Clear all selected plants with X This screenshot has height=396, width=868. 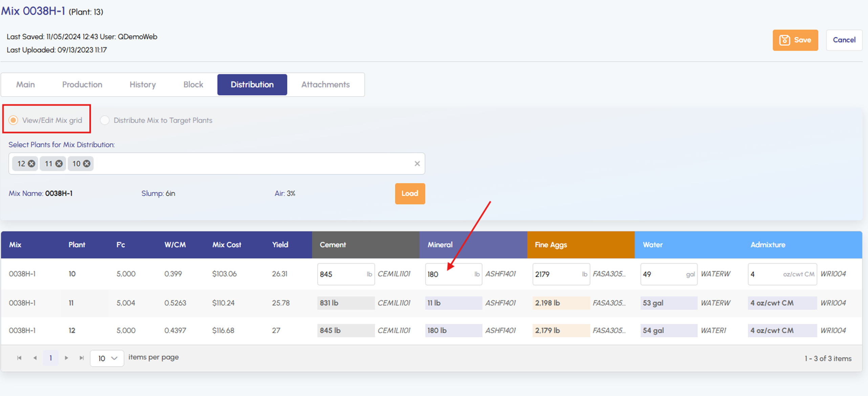tap(417, 164)
